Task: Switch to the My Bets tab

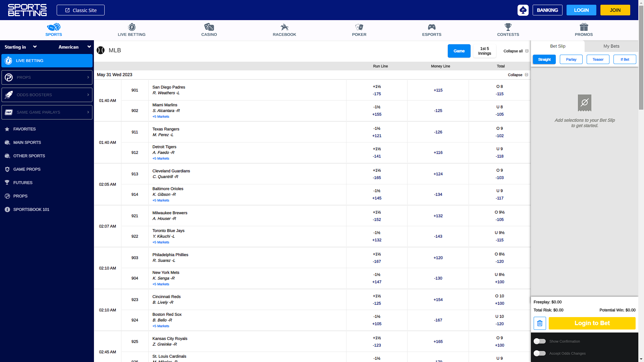Action: pyautogui.click(x=611, y=46)
